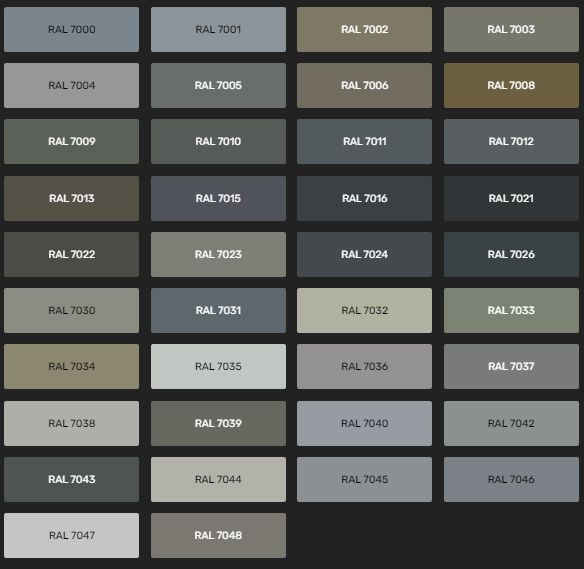This screenshot has width=584, height=569.
Task: Click the RAL 7048 swatch
Action: tap(218, 535)
